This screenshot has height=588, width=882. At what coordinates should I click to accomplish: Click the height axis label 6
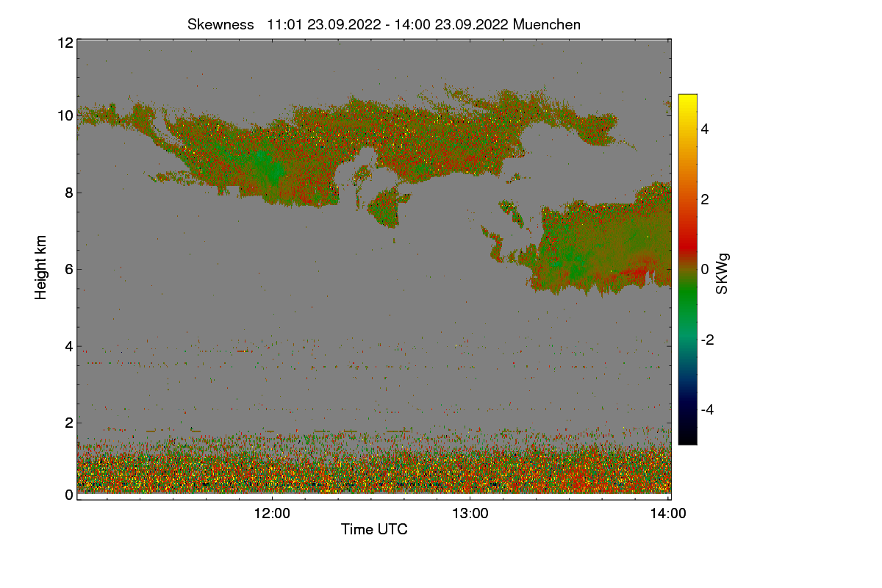tap(68, 269)
